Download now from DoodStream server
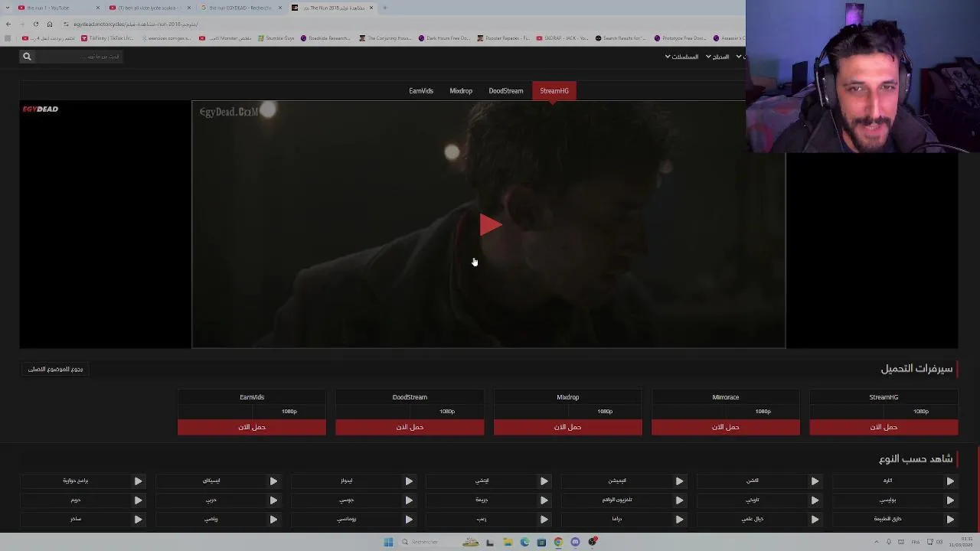980x551 pixels. (x=410, y=427)
